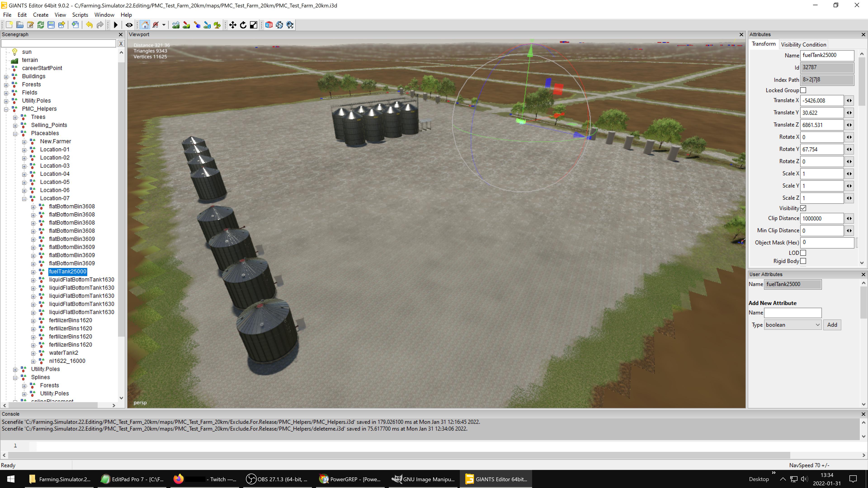
Task: Click the Scenegraph search input field
Action: pos(58,43)
